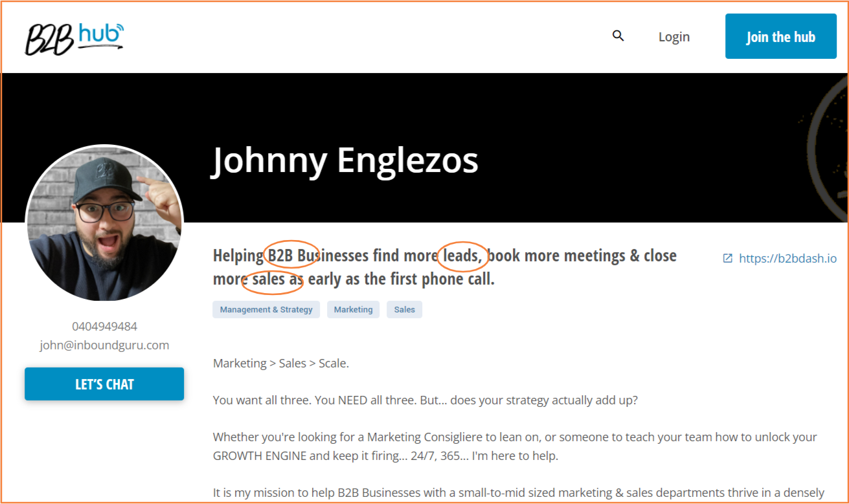The height and width of the screenshot is (504, 849).
Task: Click the Johnny Englezos name heading
Action: coord(345,160)
